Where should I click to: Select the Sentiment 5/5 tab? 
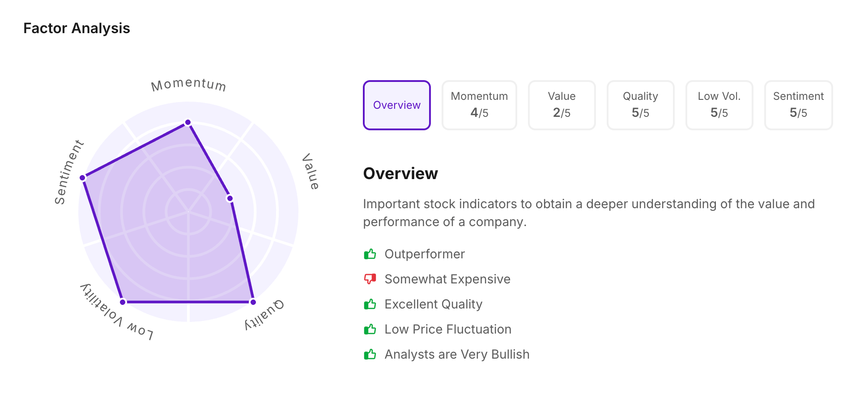(798, 105)
